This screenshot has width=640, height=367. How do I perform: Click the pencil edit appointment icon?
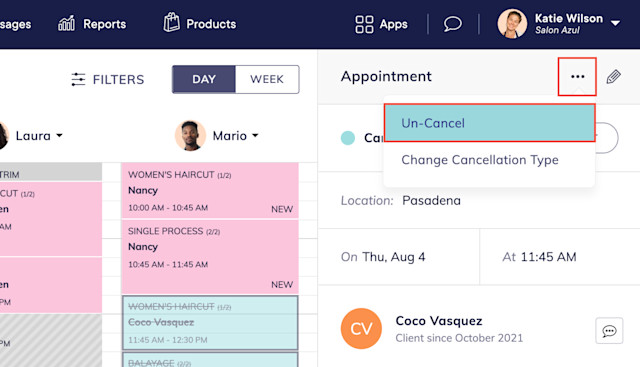[x=613, y=76]
